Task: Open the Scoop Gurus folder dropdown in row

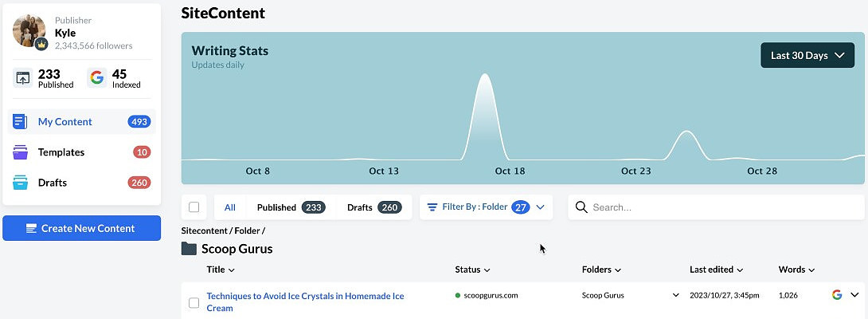Action: (676, 295)
